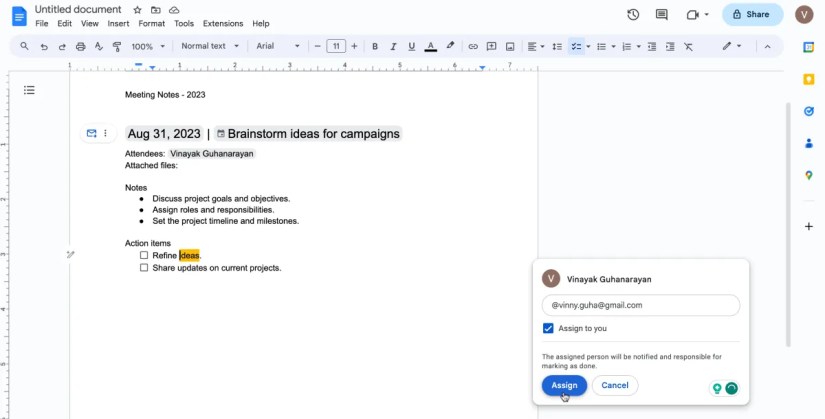This screenshot has height=419, width=825.
Task: Open the Brainstorm ideas event chip
Action: point(308,134)
